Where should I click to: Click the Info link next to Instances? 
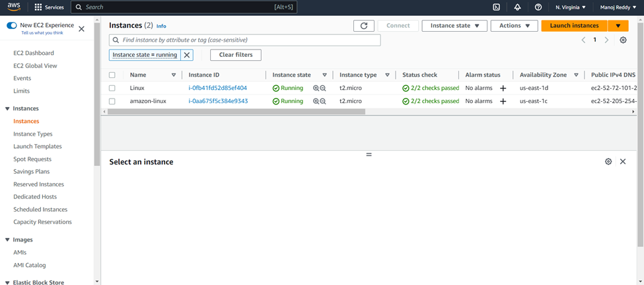click(x=161, y=26)
